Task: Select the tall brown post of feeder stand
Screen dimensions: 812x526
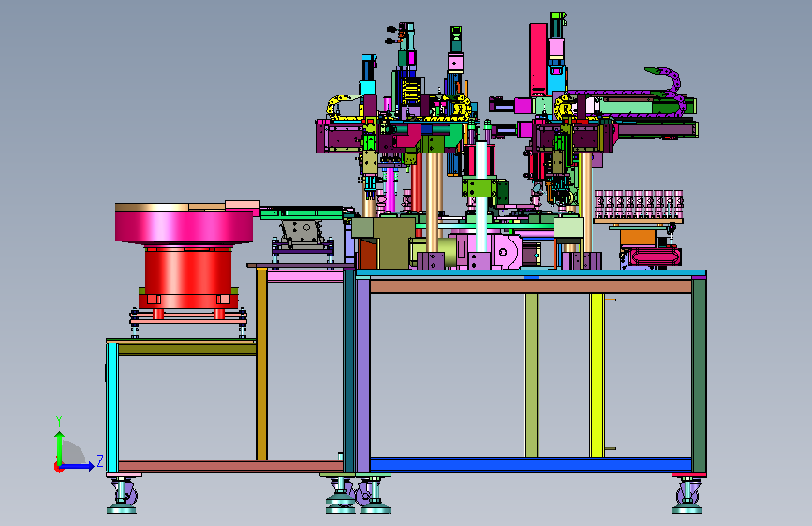Action: tap(261, 364)
